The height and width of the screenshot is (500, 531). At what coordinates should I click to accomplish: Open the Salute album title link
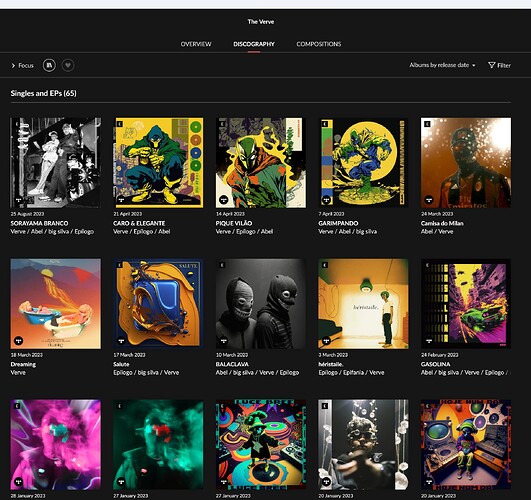point(121,364)
